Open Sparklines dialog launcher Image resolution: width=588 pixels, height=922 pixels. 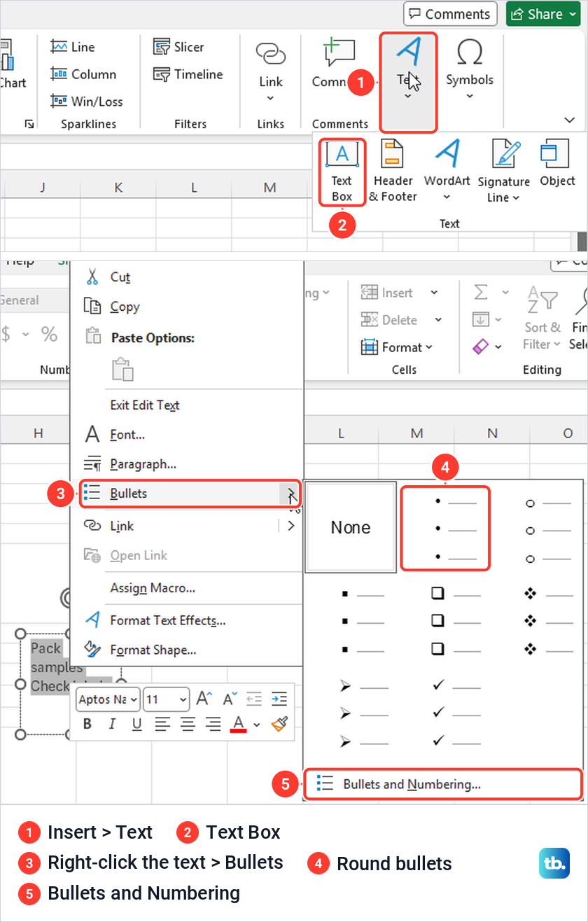pos(29,124)
